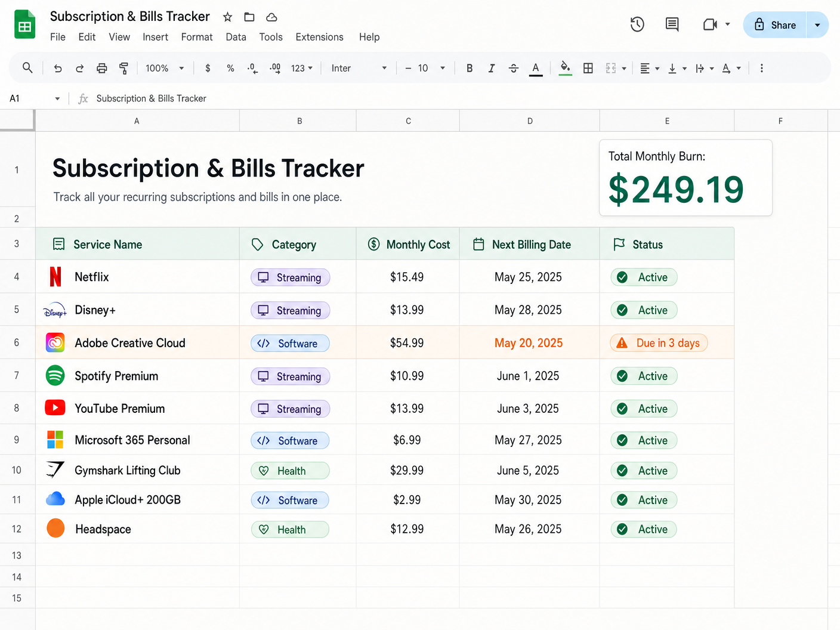Click the Netflix logo icon

(55, 277)
